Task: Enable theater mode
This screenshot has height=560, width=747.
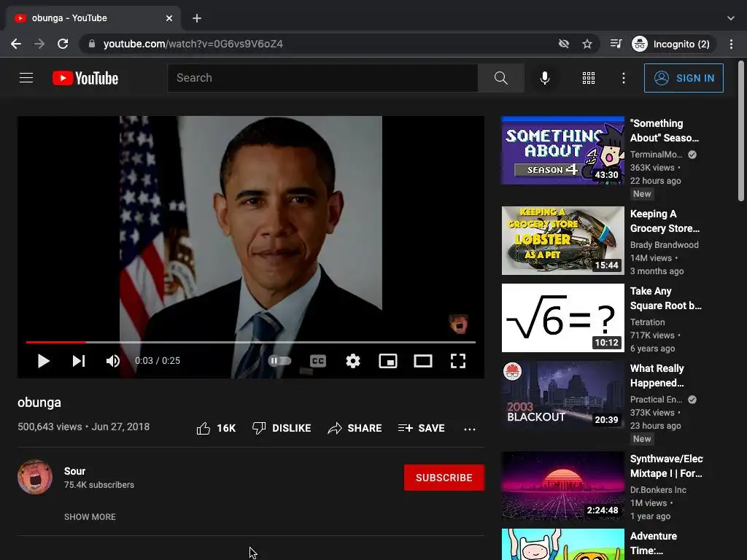Action: (x=423, y=361)
